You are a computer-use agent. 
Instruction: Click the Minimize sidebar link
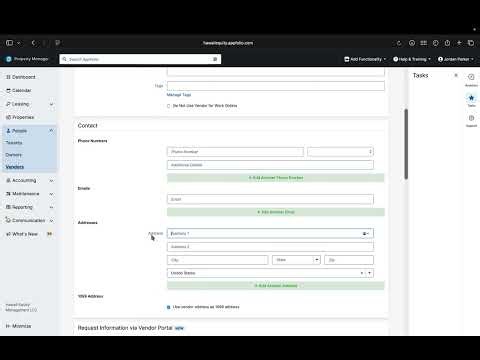click(18, 326)
